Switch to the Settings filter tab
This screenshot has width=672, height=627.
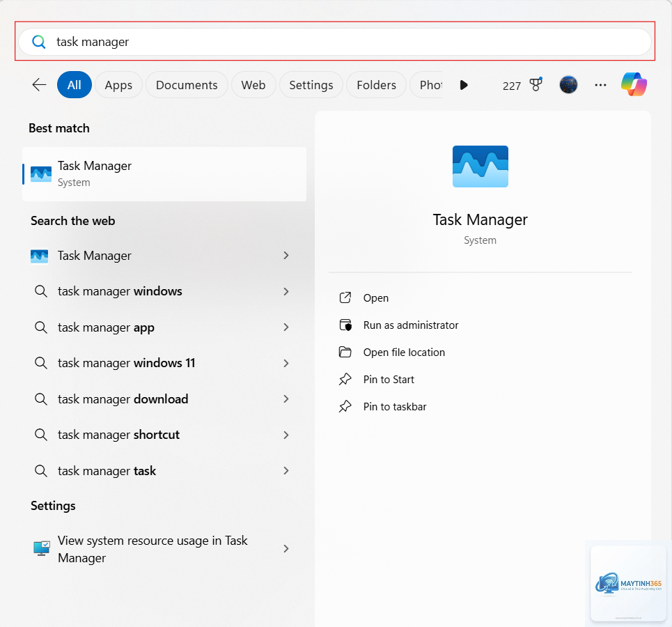[311, 85]
